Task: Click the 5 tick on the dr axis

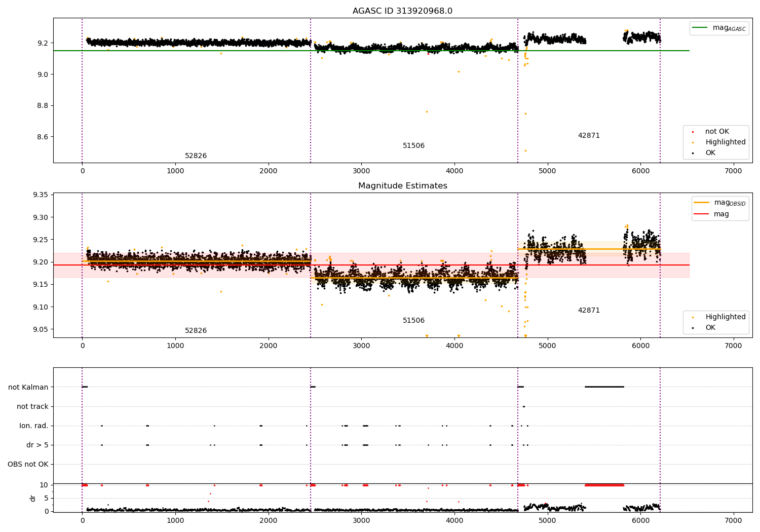Action: pos(46,499)
